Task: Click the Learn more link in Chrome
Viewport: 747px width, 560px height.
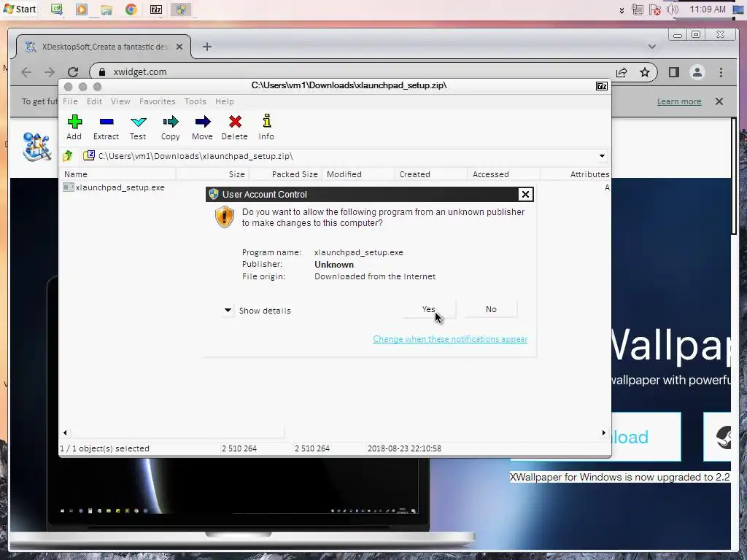Action: point(679,101)
